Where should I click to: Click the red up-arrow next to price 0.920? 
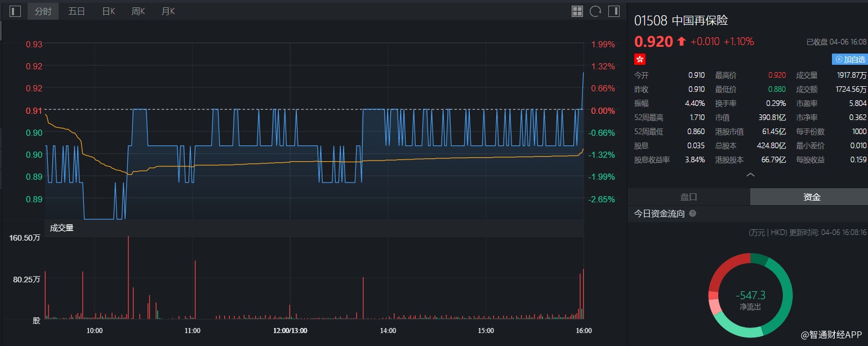(682, 41)
